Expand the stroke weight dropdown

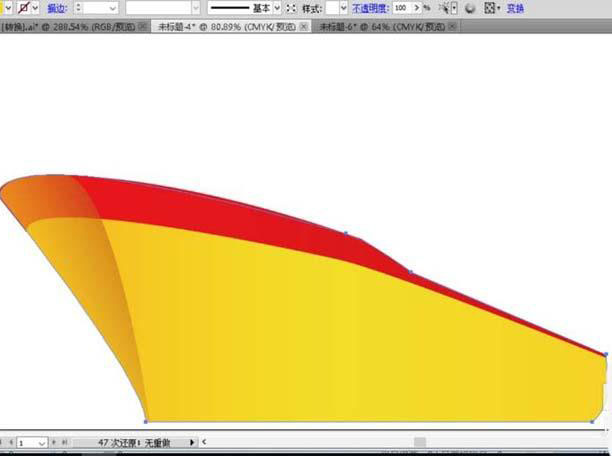coord(113,8)
